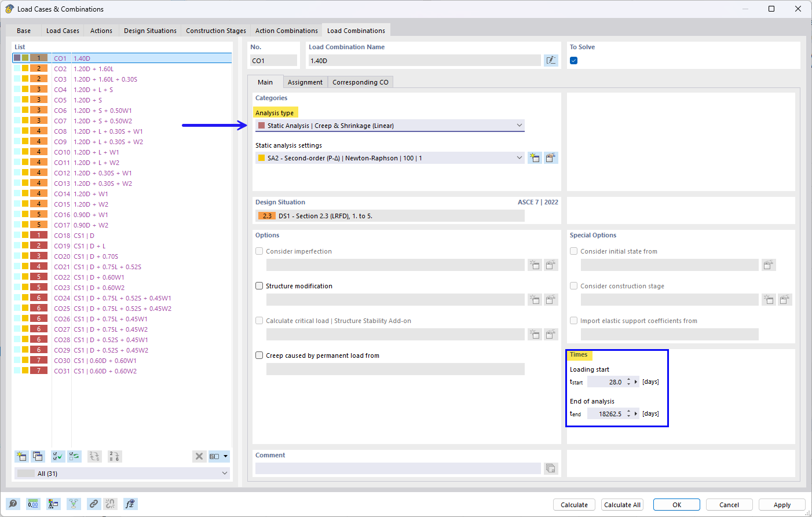Click new icon in Structure modification row
The width and height of the screenshot is (812, 517).
coord(535,299)
